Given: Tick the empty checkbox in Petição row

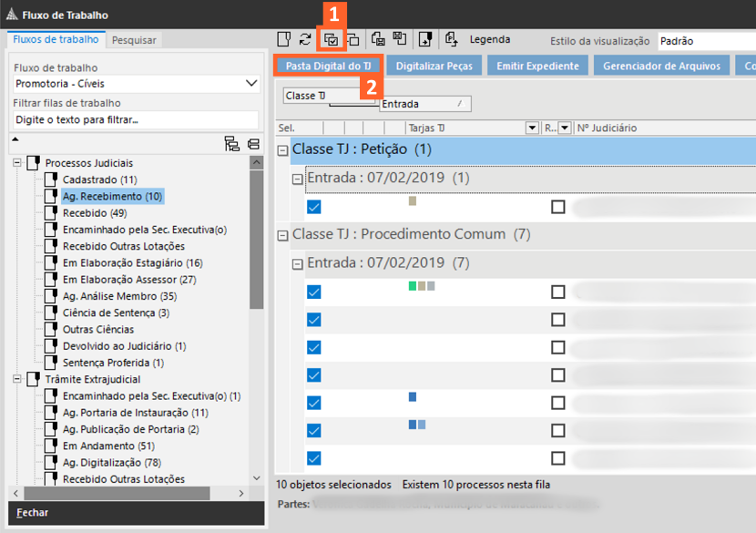Looking at the screenshot, I should [557, 207].
